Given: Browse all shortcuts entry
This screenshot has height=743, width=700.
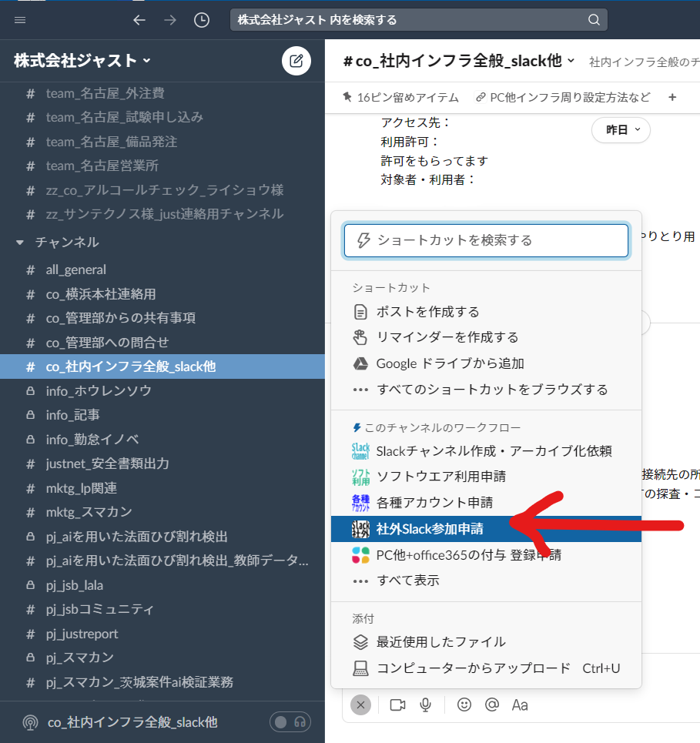Looking at the screenshot, I should pyautogui.click(x=486, y=390).
